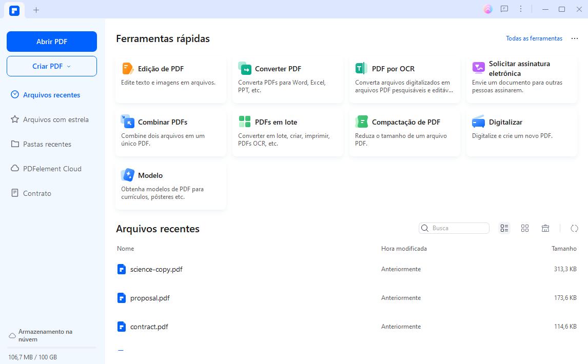This screenshot has height=364, width=588.
Task: Open PDFelement Cloud in the sidebar
Action: click(x=52, y=169)
